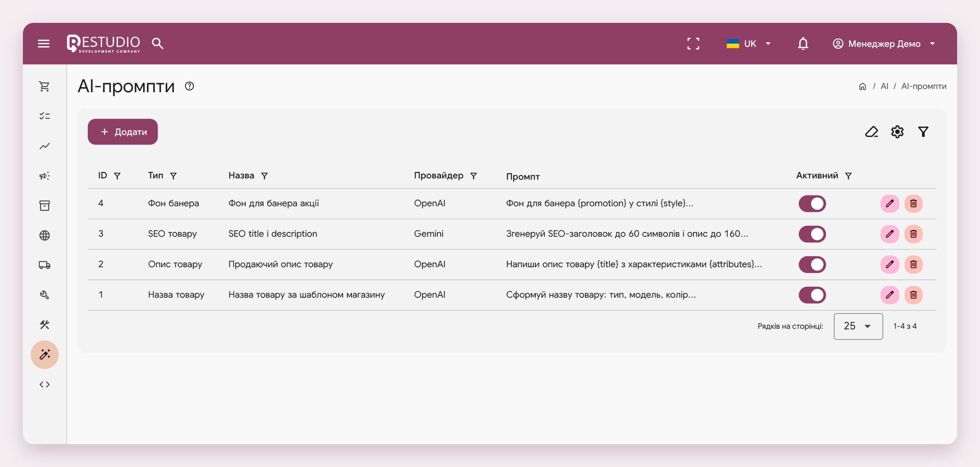980x467 pixels.
Task: Toggle active switch for Опис товару
Action: (812, 265)
